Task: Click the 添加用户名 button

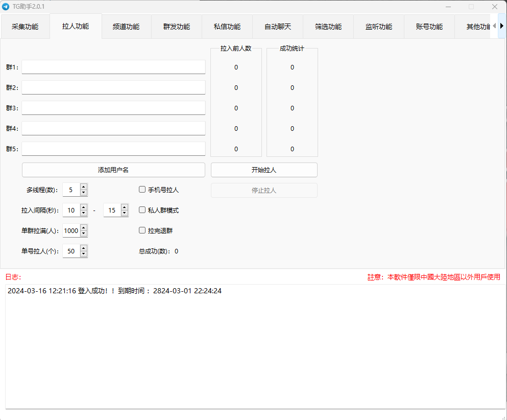Action: pyautogui.click(x=113, y=170)
